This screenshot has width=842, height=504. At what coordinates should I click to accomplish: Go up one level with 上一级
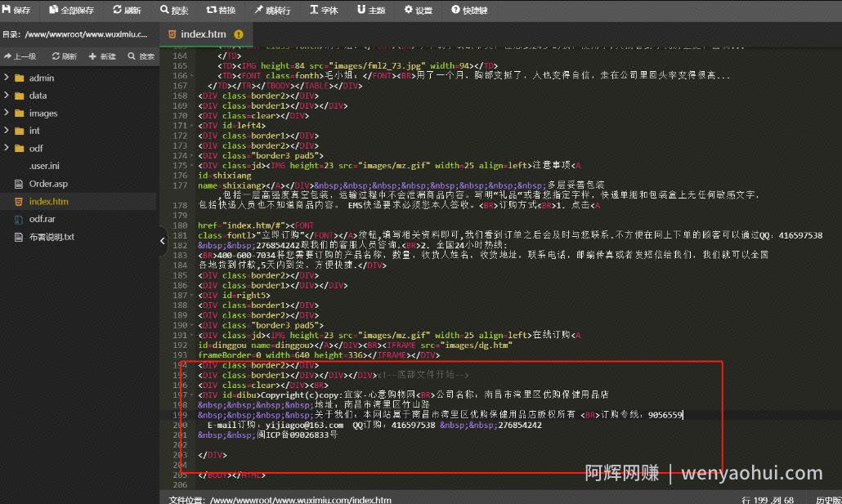pos(20,56)
